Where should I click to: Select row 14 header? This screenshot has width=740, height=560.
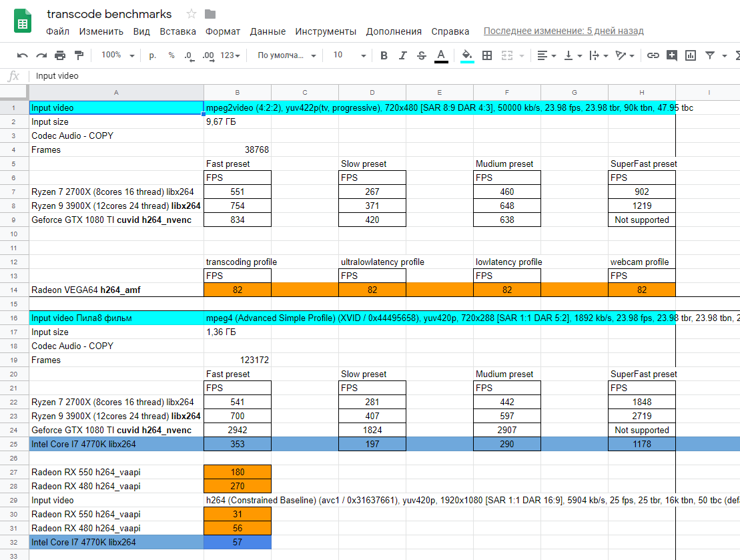pos(14,290)
